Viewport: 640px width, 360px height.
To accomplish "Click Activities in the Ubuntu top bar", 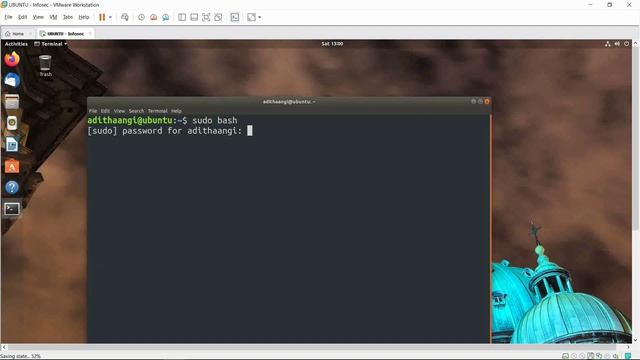I will pos(16,44).
